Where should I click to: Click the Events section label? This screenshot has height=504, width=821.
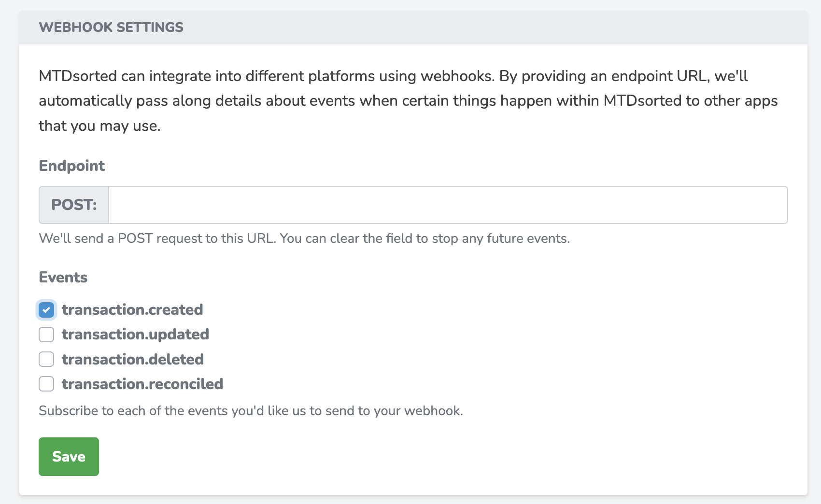pos(63,277)
